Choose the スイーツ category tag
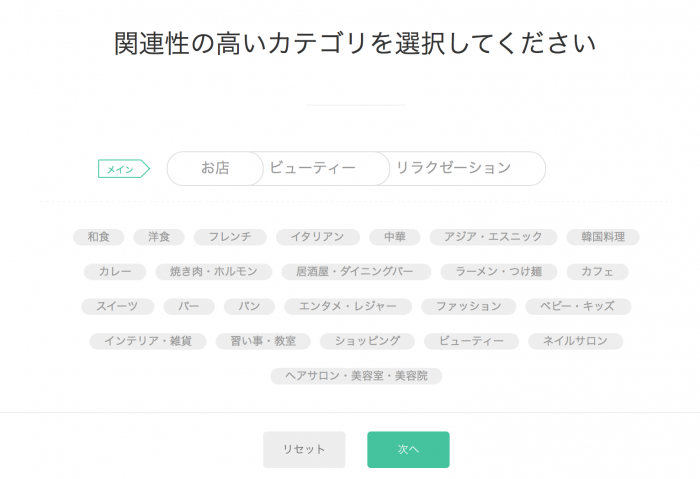700x479 pixels. (x=118, y=306)
